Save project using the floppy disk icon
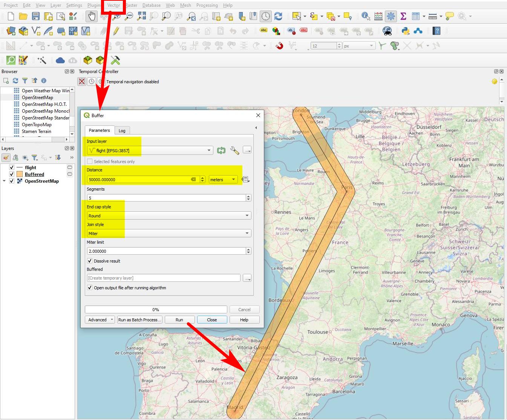The image size is (507, 420). tap(36, 16)
